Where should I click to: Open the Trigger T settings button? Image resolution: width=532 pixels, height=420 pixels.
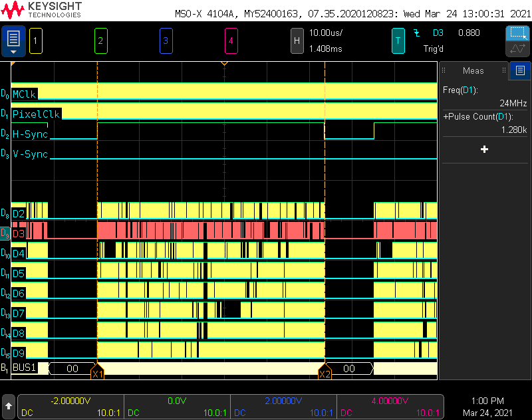pyautogui.click(x=398, y=41)
